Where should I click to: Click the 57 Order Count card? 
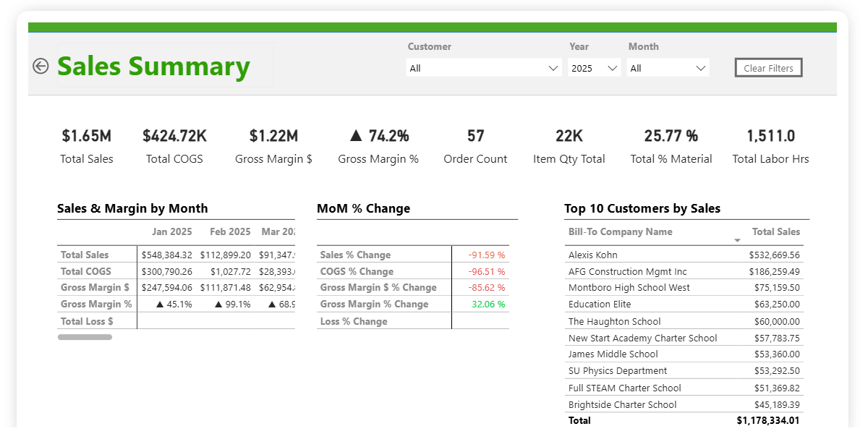point(475,146)
